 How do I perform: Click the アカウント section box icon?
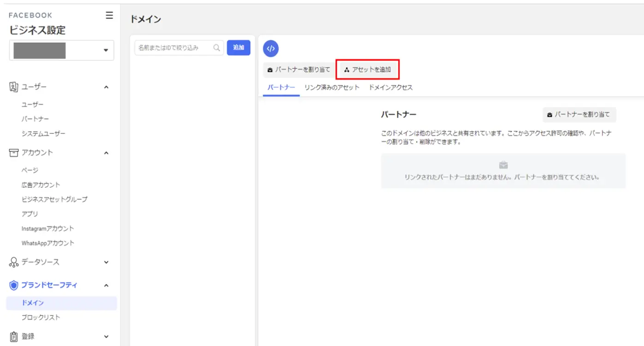pyautogui.click(x=13, y=153)
